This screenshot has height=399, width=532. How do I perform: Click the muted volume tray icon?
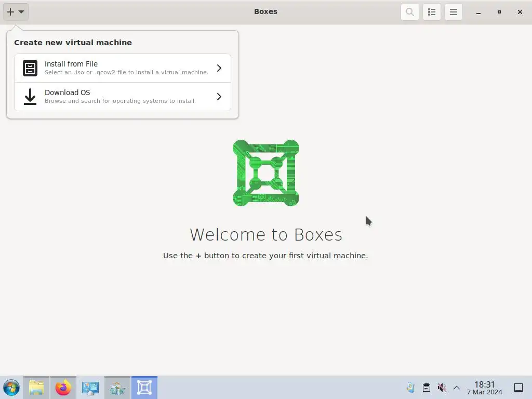tap(442, 388)
